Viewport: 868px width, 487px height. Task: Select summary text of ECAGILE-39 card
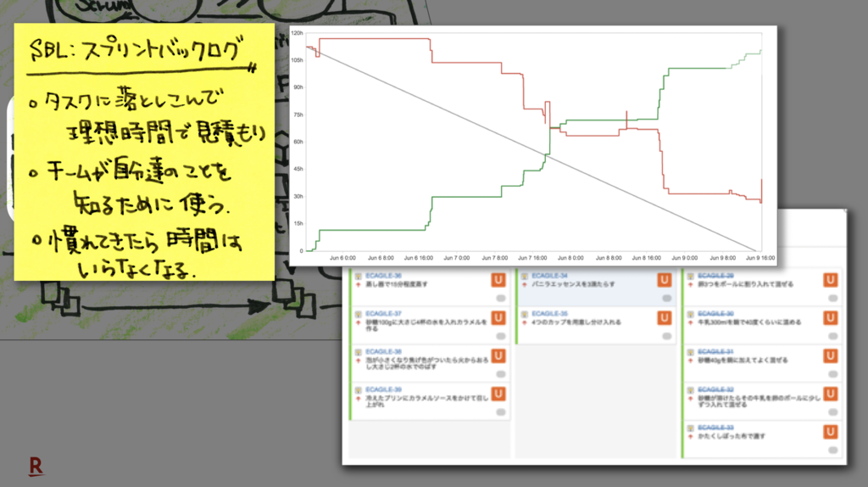tap(427, 401)
